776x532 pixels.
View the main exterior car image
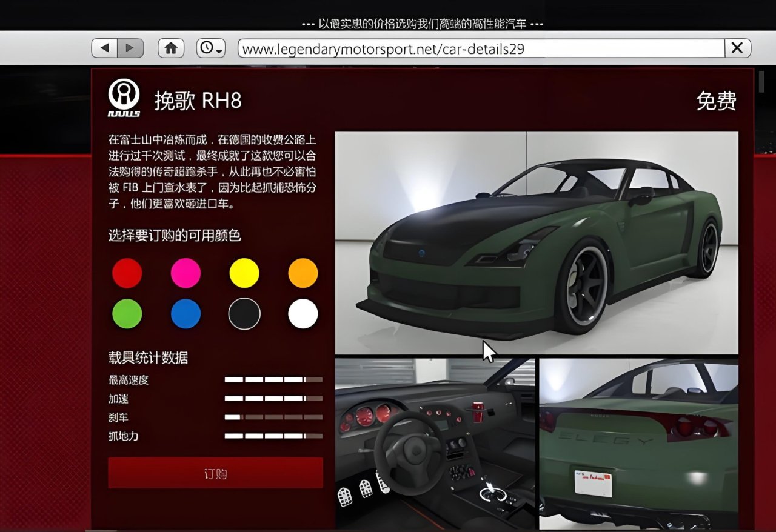tap(537, 242)
